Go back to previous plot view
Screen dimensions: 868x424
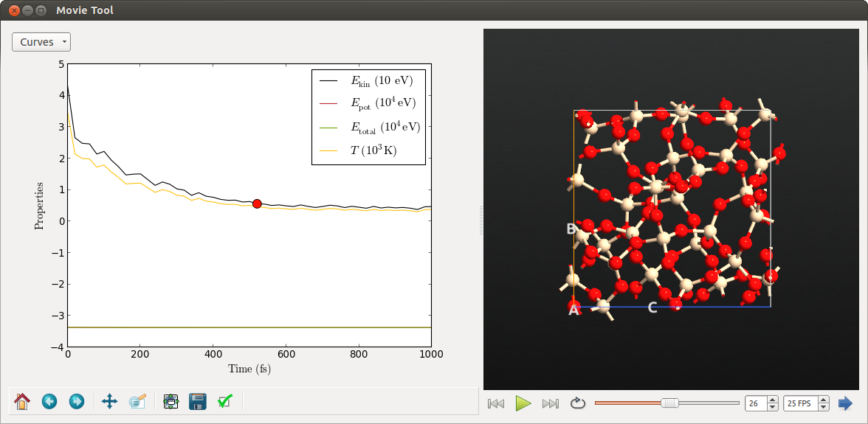49,401
